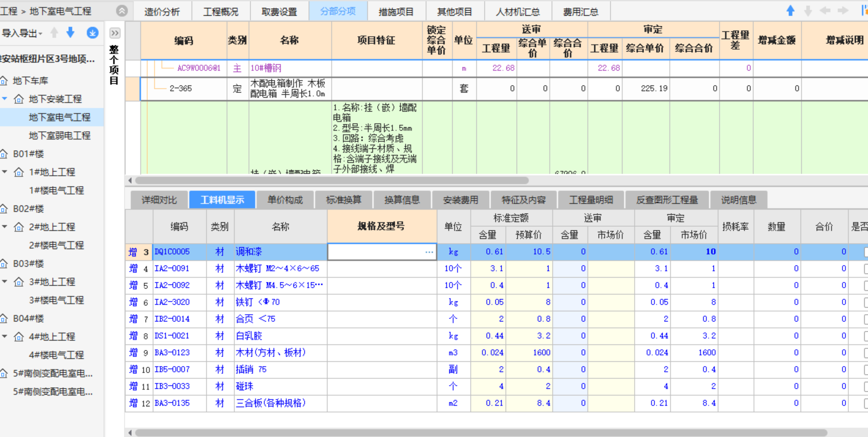This screenshot has width=868, height=437.
Task: Collapse the 地下安装工程 tree node
Action: (x=5, y=99)
